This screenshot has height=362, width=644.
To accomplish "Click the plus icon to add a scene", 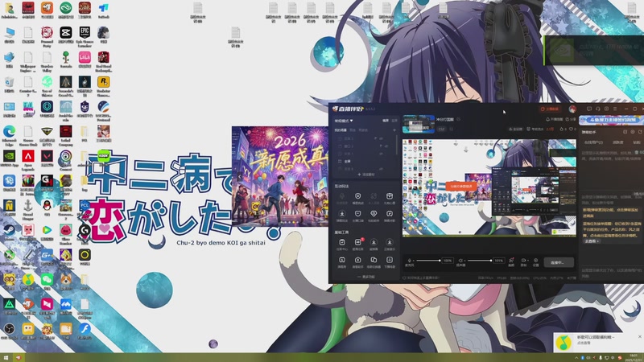I will [394, 130].
